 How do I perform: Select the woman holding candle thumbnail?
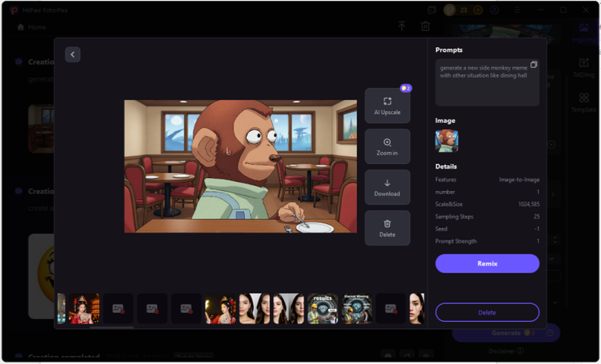(x=220, y=309)
